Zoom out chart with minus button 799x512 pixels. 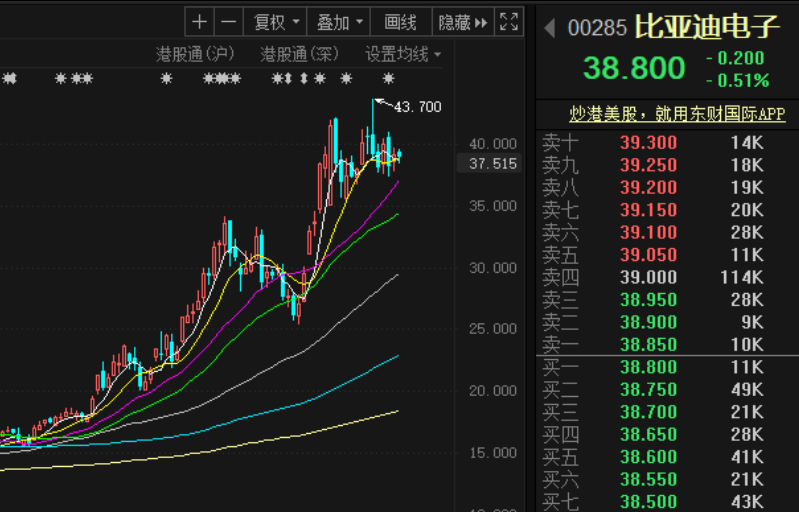click(229, 22)
